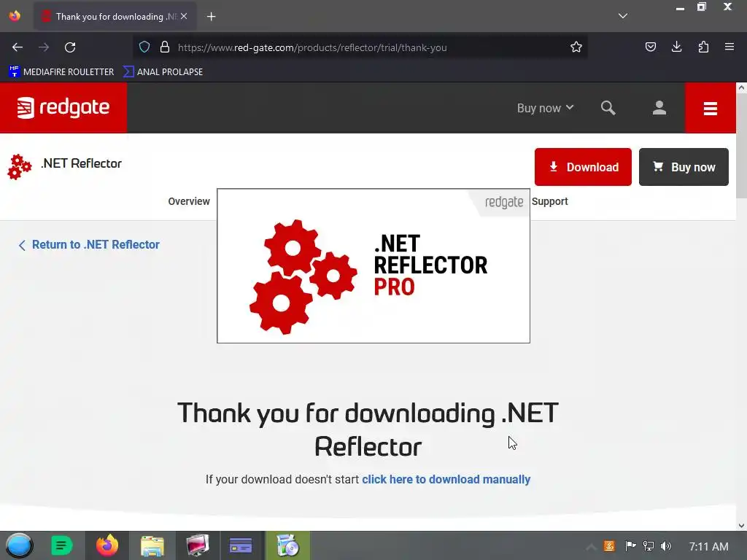Bookmark this page with the star
The height and width of the screenshot is (560, 747).
[x=576, y=47]
